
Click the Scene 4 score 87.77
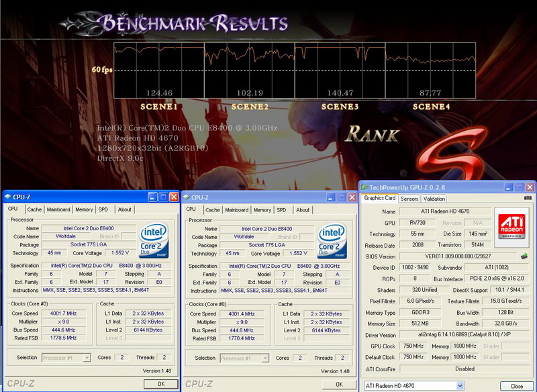coord(430,93)
